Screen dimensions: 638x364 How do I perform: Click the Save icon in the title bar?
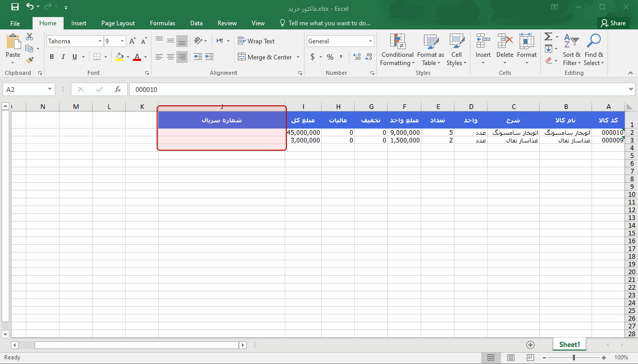(14, 7)
